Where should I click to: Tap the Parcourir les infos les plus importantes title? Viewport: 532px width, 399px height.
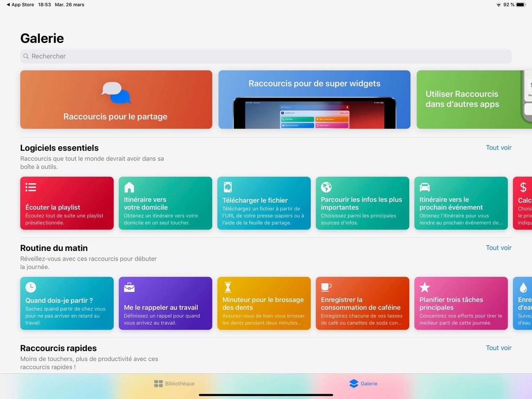(x=362, y=203)
